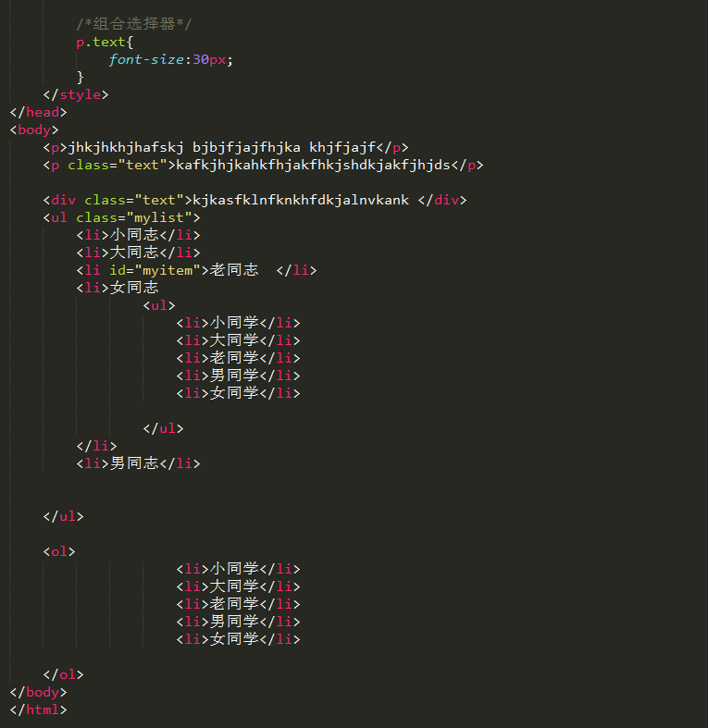Click 男同学 inside the nested ul
Viewport: 708px width, 728px height.
(x=234, y=376)
